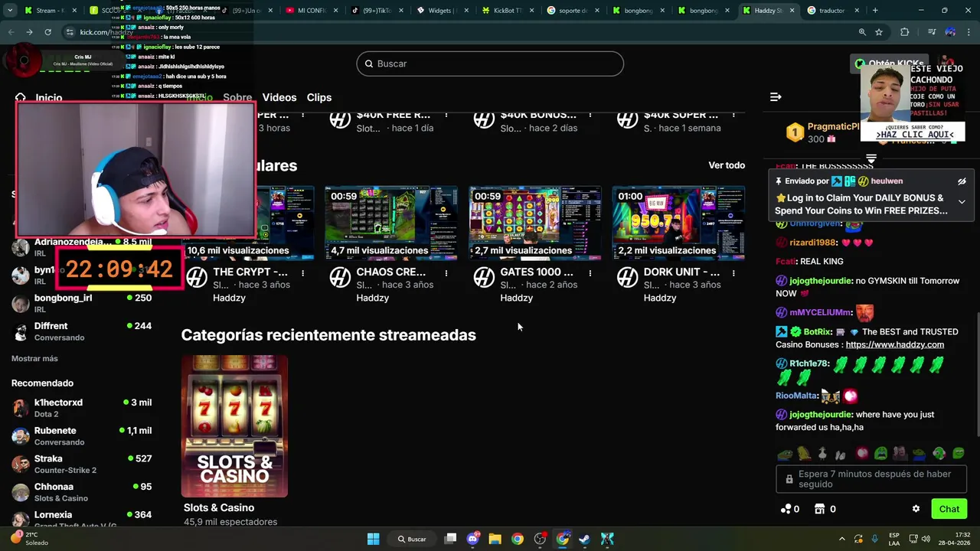The image size is (980, 551).
Task: Click the Haddzy avatar beside GATES 1000
Action: [484, 277]
